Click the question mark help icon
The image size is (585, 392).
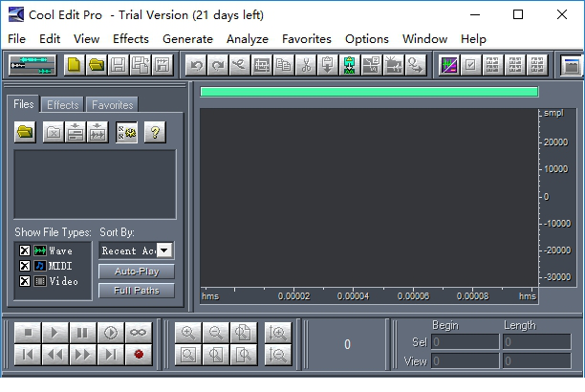coord(155,132)
